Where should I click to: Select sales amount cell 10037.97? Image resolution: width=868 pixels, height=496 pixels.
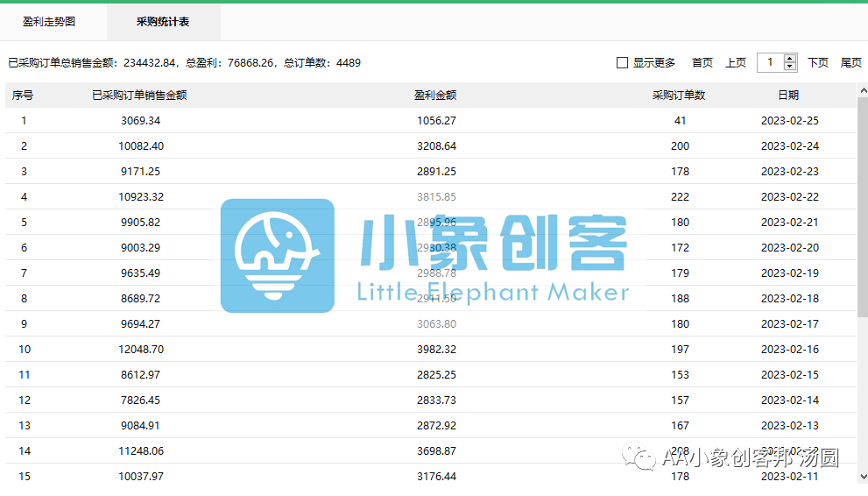point(141,477)
